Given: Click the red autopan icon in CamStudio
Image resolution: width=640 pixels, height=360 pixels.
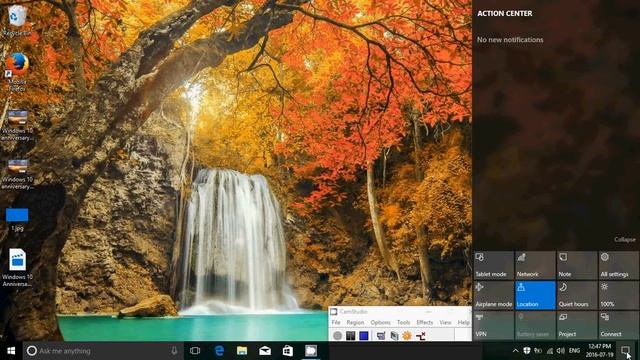Looking at the screenshot, I should coord(420,336).
